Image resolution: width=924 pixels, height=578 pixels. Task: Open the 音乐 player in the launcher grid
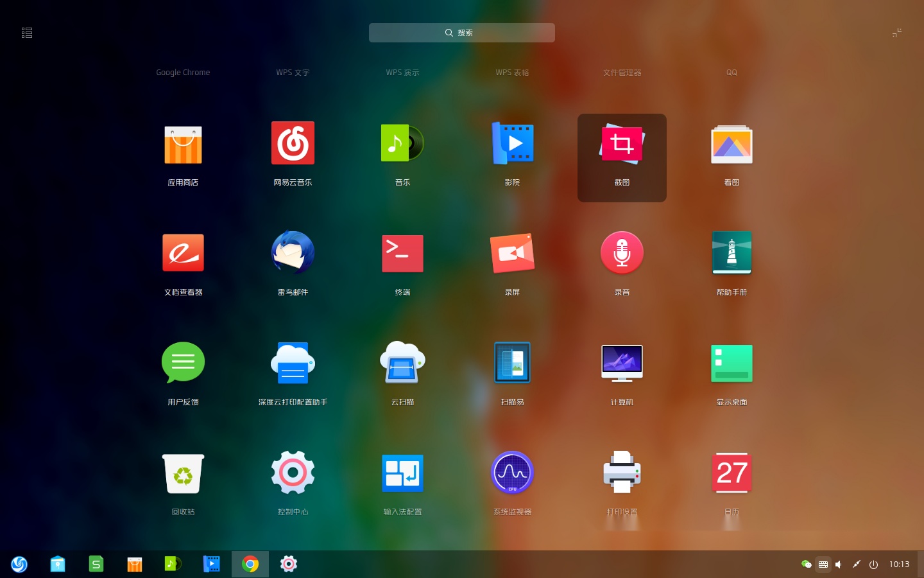point(402,143)
